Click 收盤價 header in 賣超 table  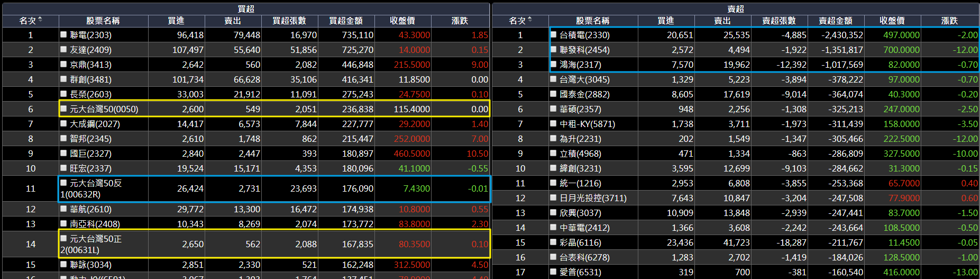[x=892, y=21]
